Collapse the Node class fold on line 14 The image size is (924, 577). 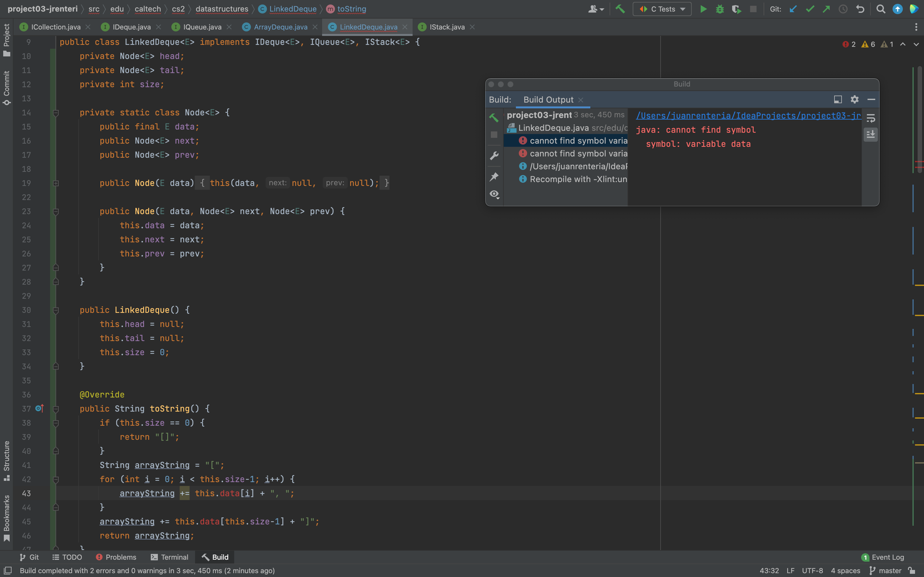tap(56, 113)
